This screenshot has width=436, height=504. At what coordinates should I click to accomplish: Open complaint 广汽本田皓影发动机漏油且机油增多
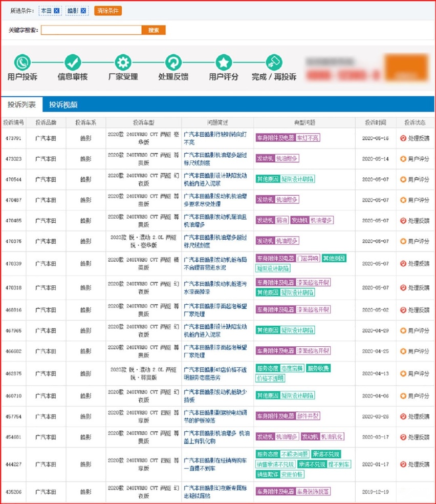pyautogui.click(x=215, y=220)
